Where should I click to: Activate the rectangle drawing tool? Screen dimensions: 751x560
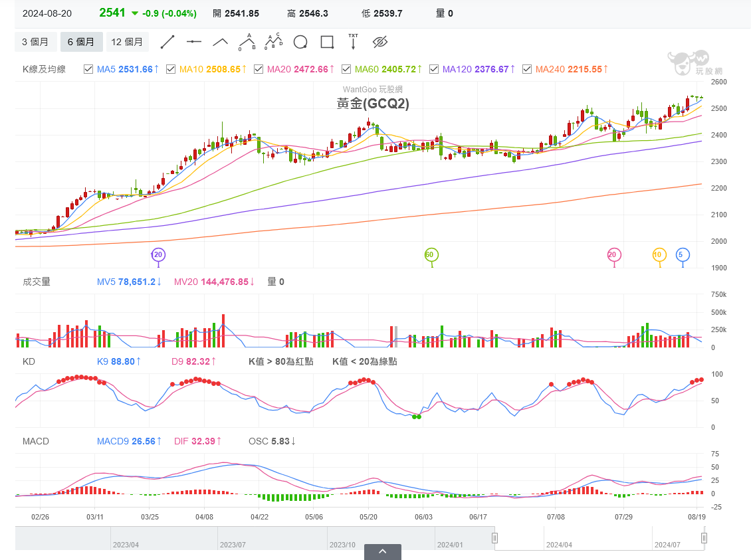pyautogui.click(x=327, y=42)
